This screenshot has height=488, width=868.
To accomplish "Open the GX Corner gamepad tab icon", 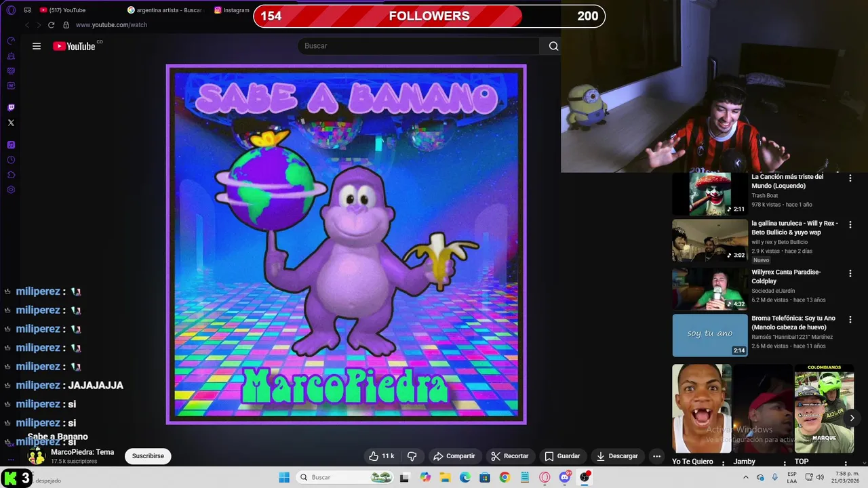I will coord(28,10).
